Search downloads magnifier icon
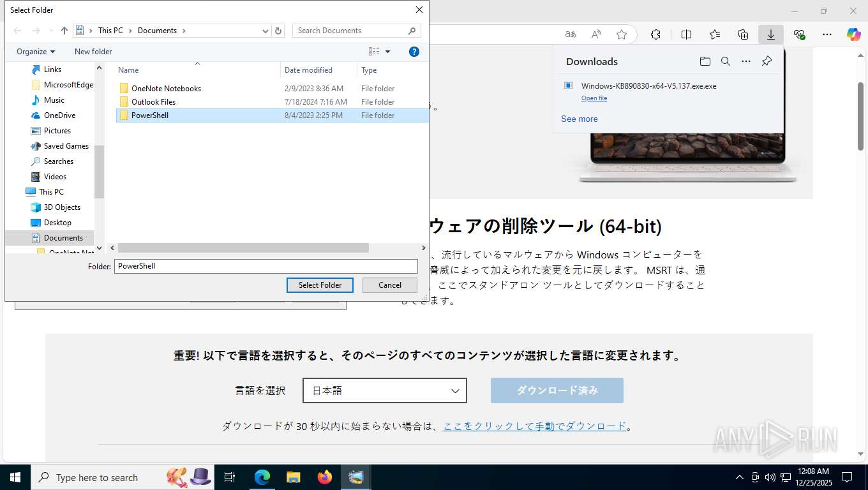Image resolution: width=868 pixels, height=490 pixels. 726,61
